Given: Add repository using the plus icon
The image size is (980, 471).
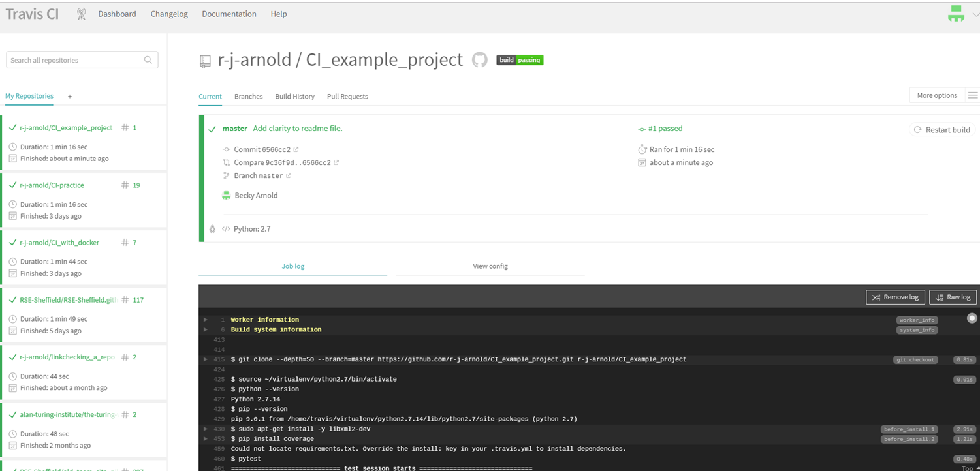Looking at the screenshot, I should point(70,97).
